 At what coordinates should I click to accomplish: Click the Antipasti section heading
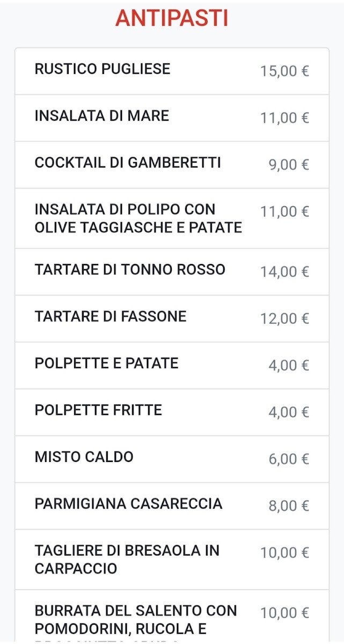pyautogui.click(x=172, y=18)
